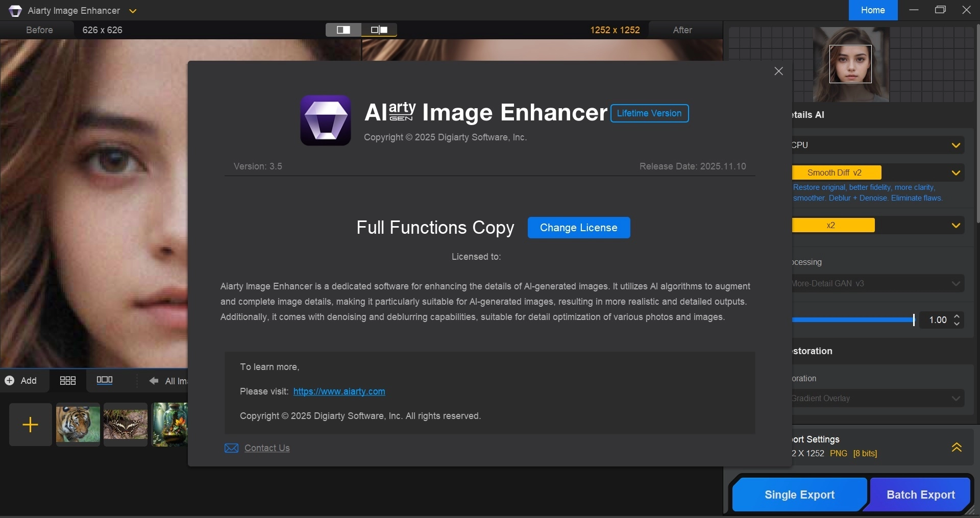
Task: Increase the 1.00 value with the up arrow
Action: (957, 316)
